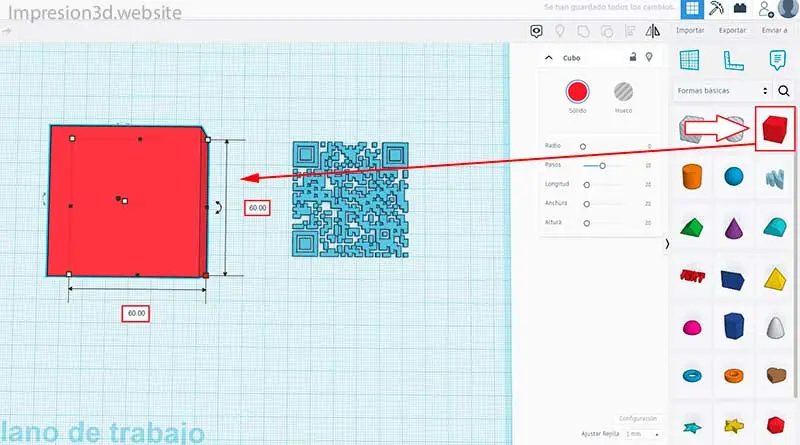Viewport: 800px width, 445px height.
Task: Pick the orange tube shape
Action: 734,376
